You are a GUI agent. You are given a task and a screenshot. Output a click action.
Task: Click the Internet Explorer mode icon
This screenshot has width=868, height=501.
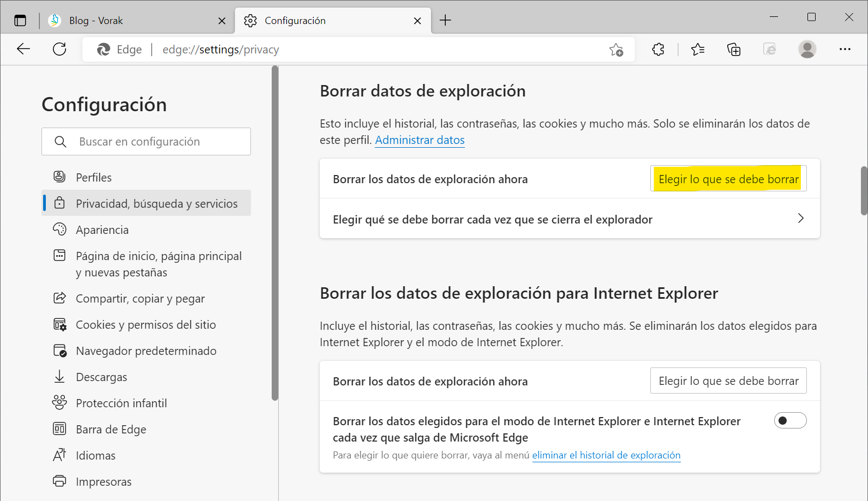coord(770,50)
